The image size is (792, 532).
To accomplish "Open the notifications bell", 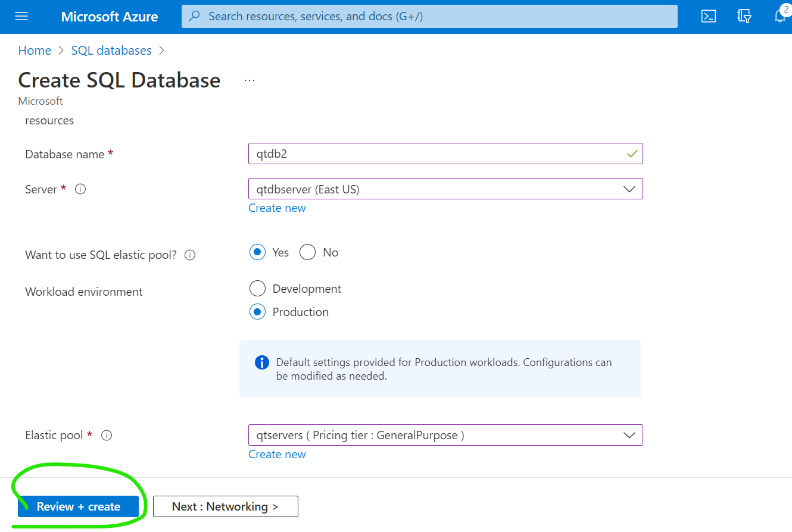I will [x=780, y=16].
